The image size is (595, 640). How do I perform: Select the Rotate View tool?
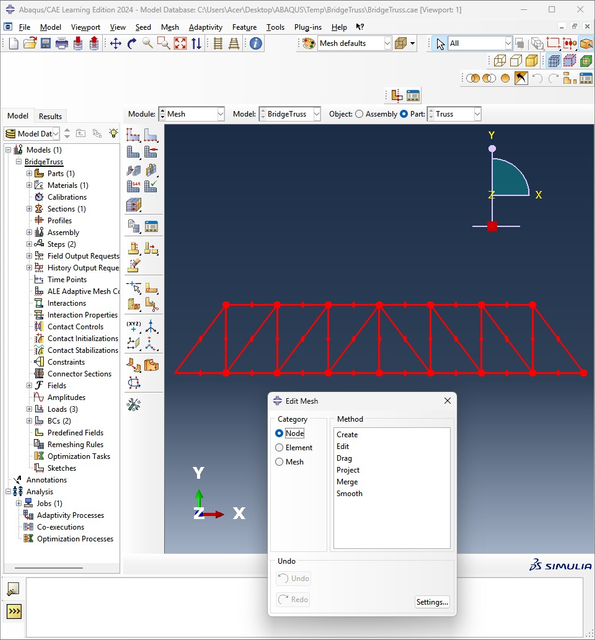[x=132, y=43]
